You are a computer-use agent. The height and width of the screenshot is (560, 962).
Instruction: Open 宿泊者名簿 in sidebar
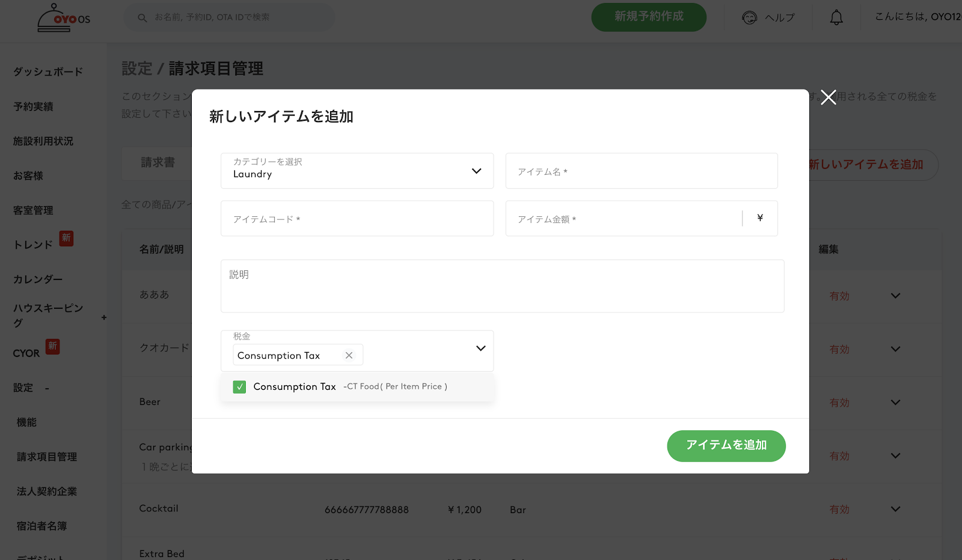tap(41, 526)
